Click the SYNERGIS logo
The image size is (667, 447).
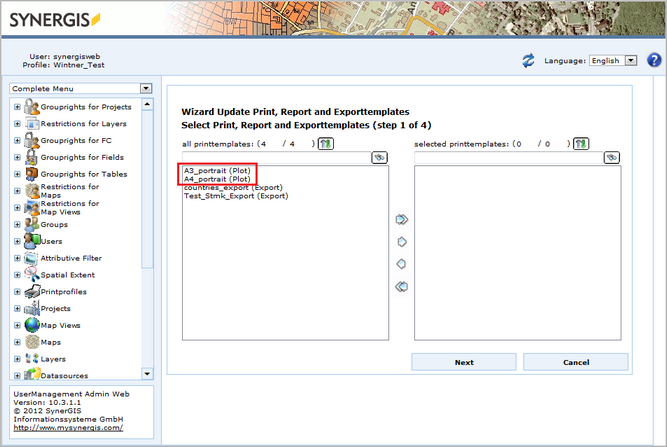[x=55, y=20]
